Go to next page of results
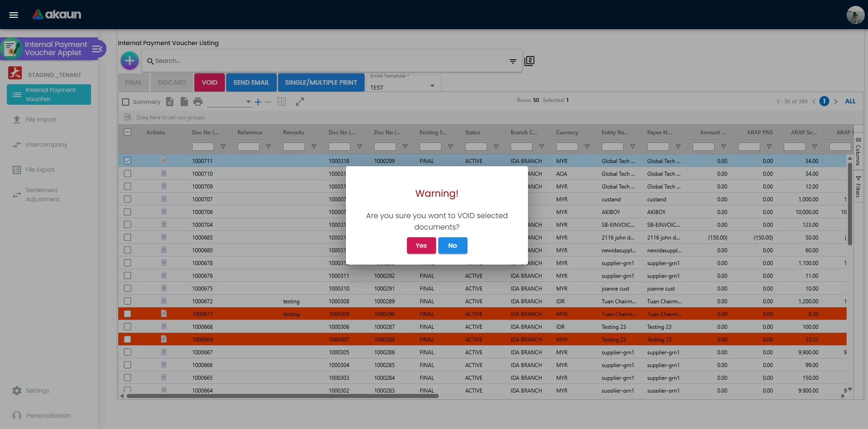868x429 pixels. click(x=836, y=102)
